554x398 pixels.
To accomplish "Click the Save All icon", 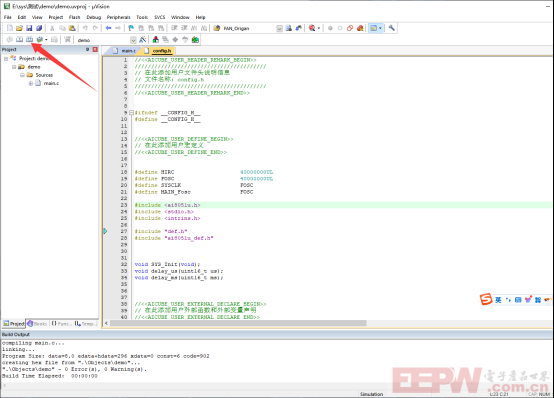I will 39,28.
